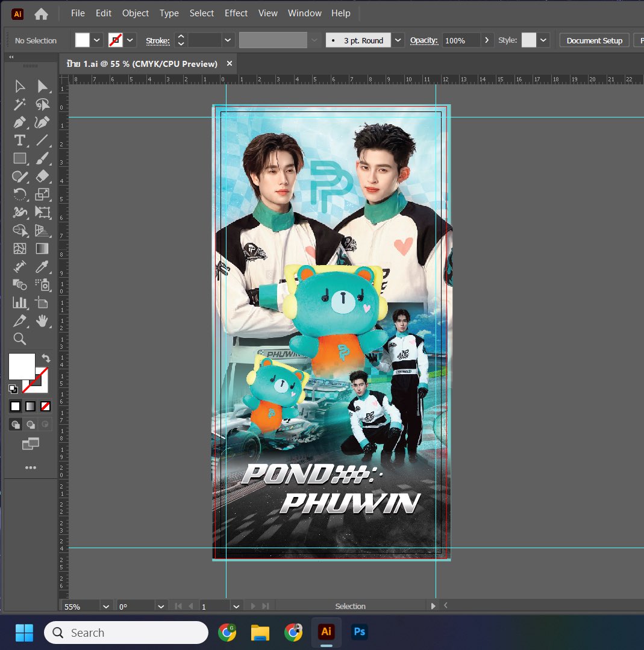
Task: Set fill to None
Action: pyautogui.click(x=45, y=406)
